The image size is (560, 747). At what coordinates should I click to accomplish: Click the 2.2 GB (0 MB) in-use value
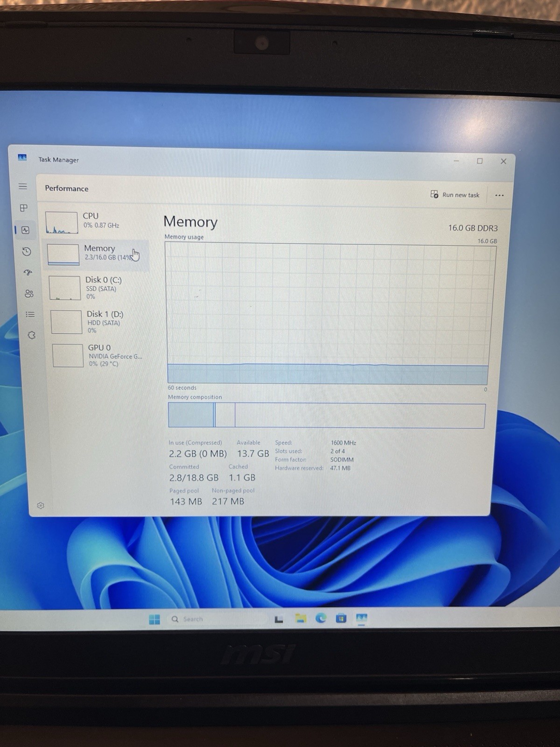pos(198,453)
